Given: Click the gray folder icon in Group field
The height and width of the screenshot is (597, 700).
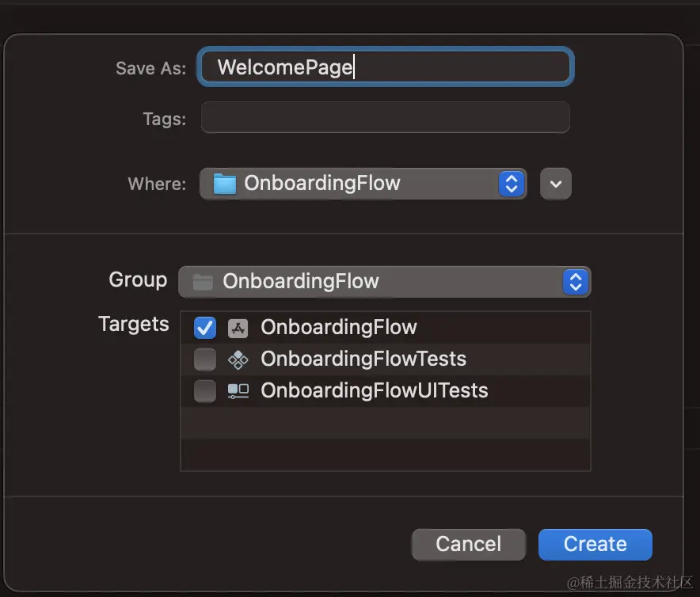Looking at the screenshot, I should click(x=204, y=281).
